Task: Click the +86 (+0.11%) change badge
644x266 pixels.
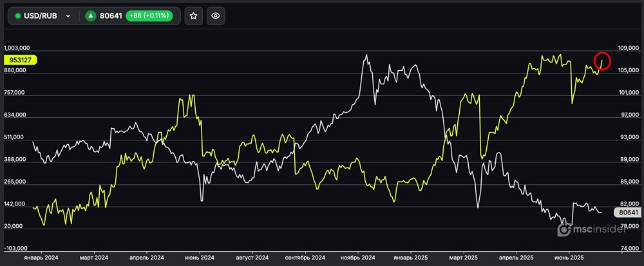Action: (151, 16)
